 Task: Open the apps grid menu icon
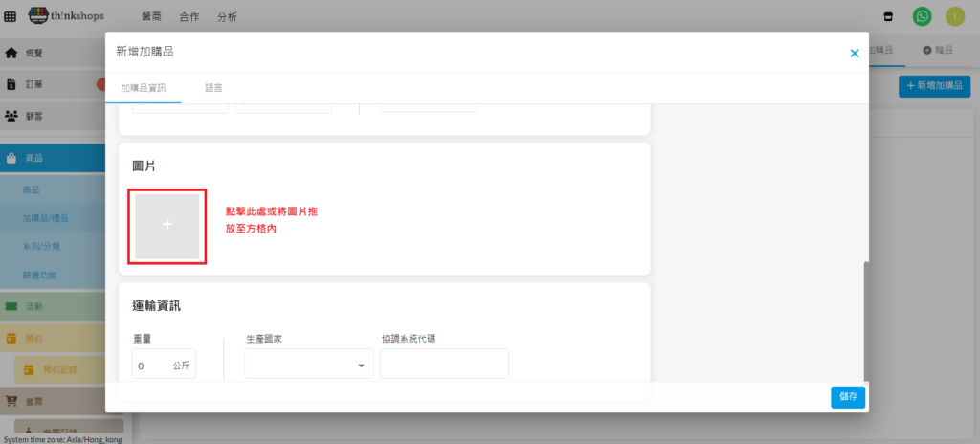pyautogui.click(x=11, y=17)
